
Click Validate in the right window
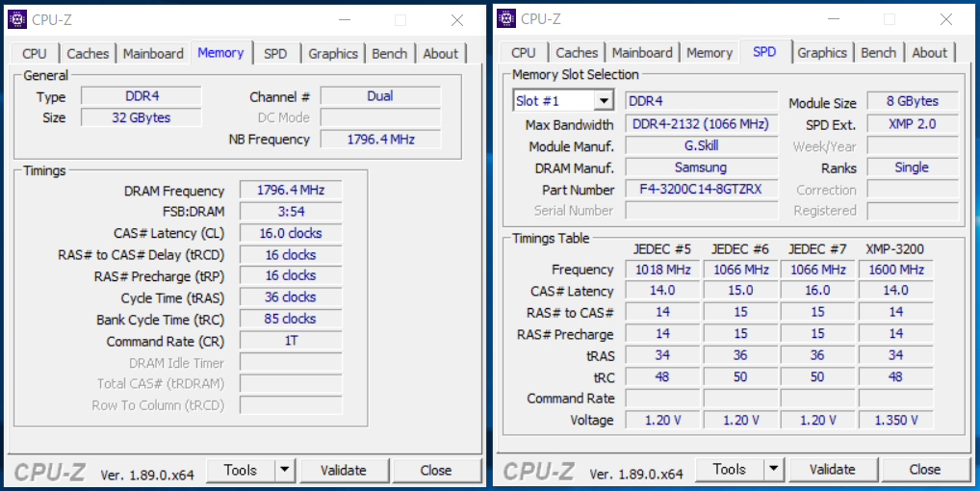tap(832, 470)
